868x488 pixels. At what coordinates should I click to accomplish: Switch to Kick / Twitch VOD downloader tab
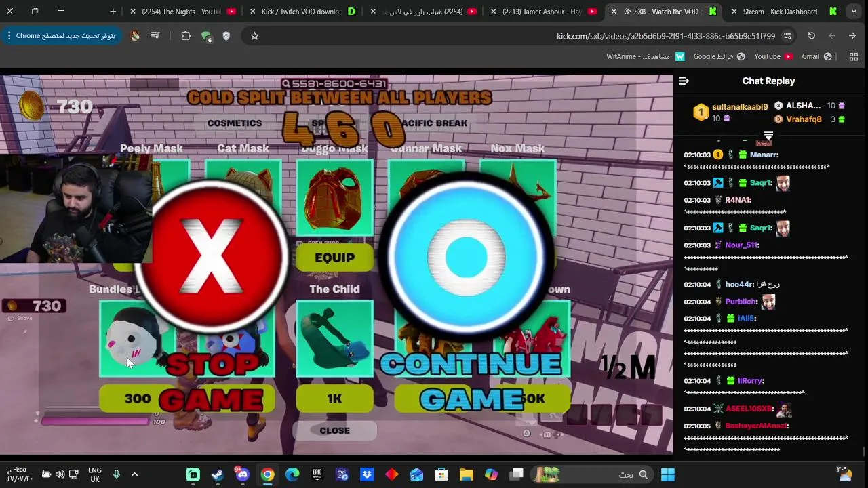301,12
